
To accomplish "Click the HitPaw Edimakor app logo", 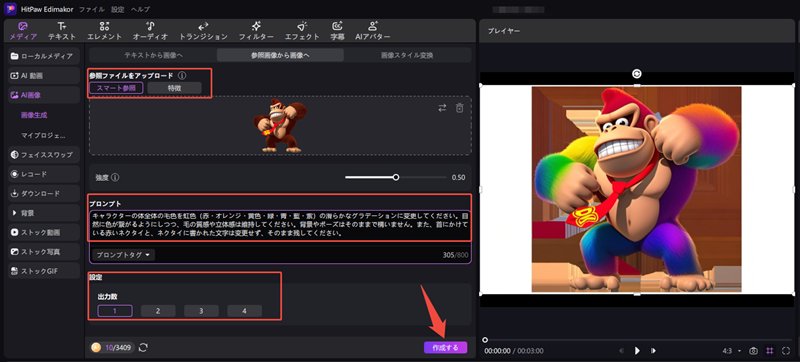I will click(x=10, y=9).
